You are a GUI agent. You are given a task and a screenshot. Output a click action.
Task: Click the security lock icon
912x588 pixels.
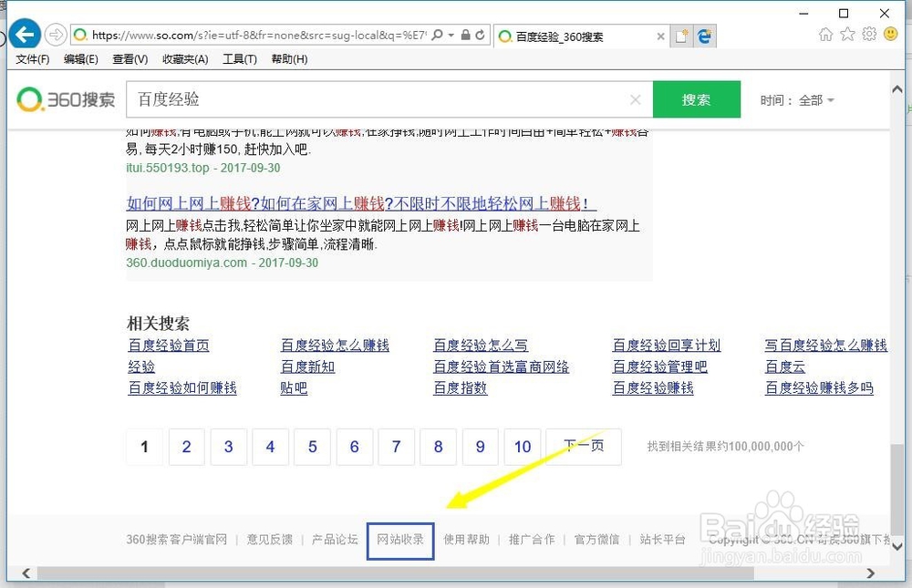465,35
